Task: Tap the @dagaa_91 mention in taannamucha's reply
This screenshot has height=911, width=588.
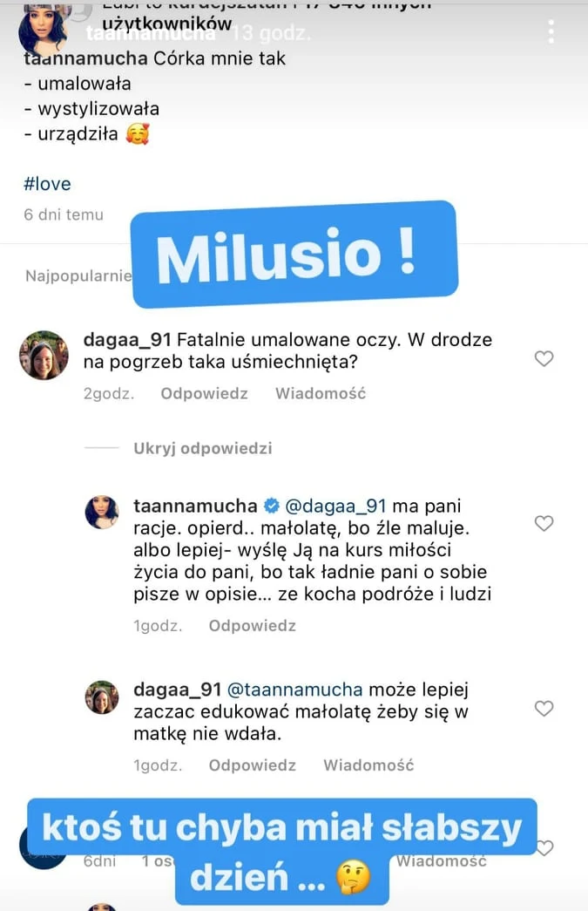Action: click(x=335, y=506)
